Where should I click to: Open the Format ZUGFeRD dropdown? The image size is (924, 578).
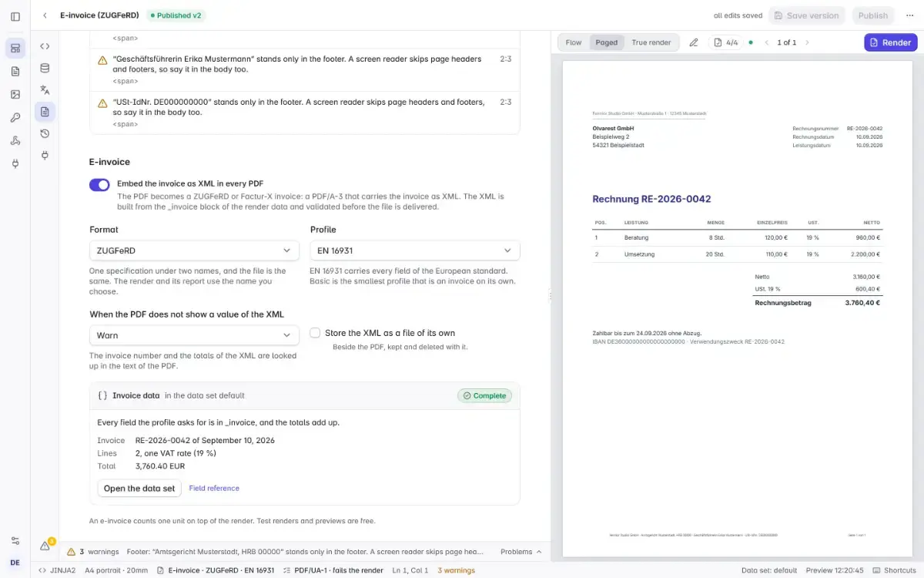pos(194,250)
